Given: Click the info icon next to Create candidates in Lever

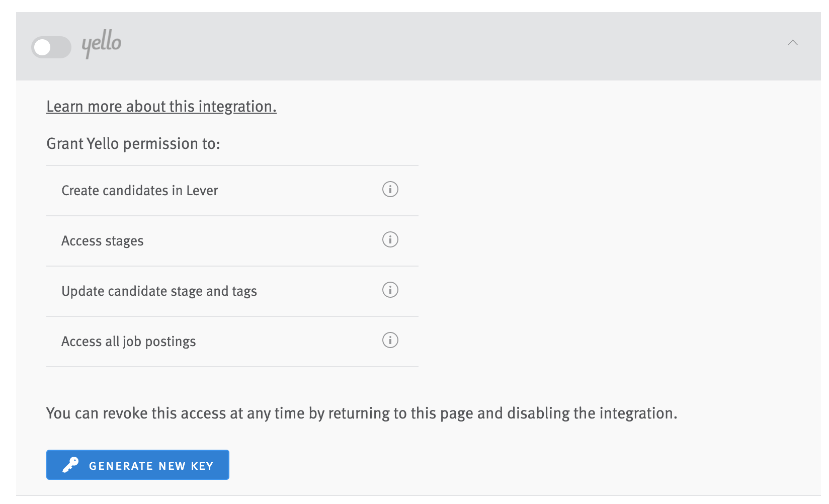Looking at the screenshot, I should (390, 190).
